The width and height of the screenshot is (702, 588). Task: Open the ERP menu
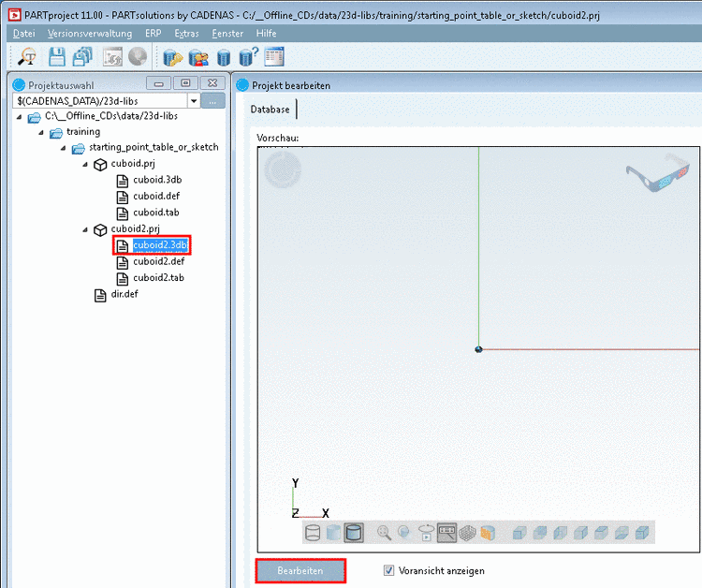click(153, 34)
